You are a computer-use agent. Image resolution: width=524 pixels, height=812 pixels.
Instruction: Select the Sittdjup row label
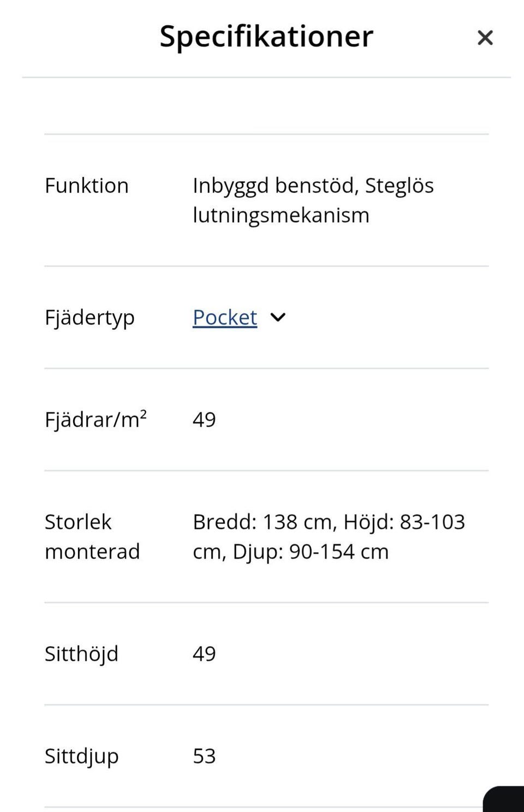pyautogui.click(x=81, y=756)
